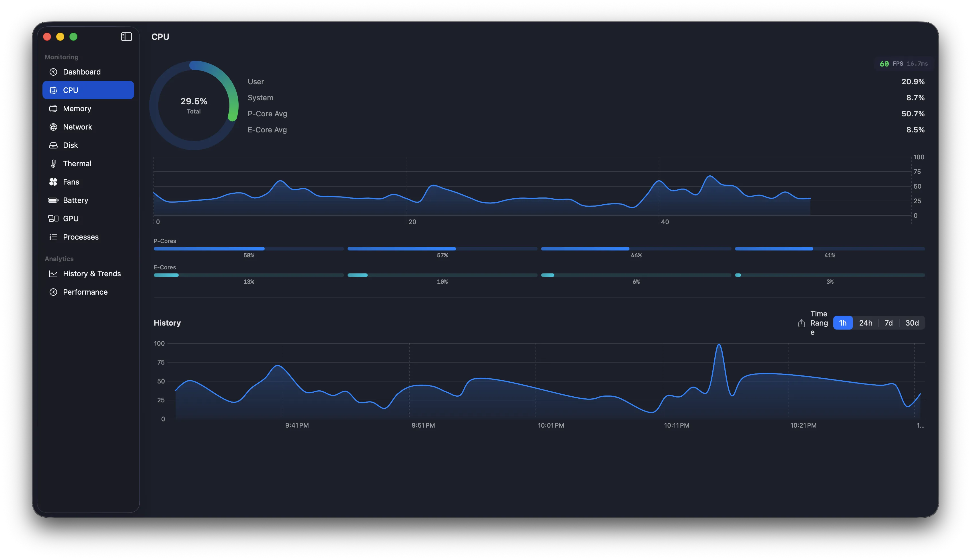
Task: Open the Processes list
Action: pos(80,236)
